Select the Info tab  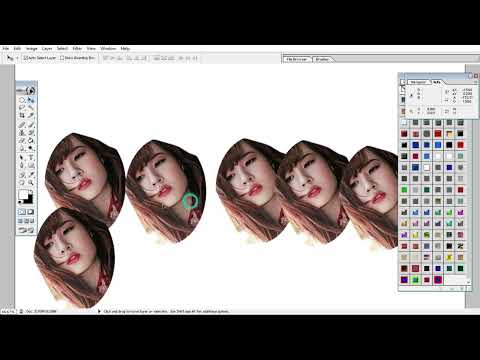(437, 82)
